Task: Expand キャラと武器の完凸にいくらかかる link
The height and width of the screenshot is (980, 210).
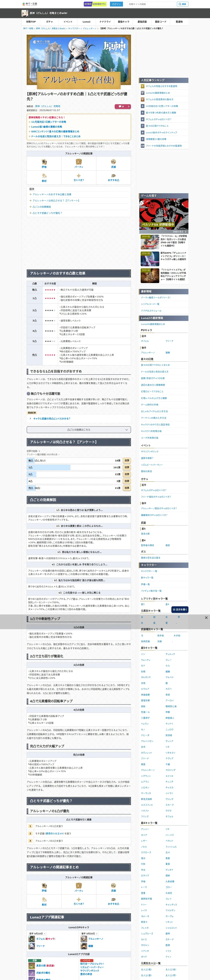Action: pos(52,418)
